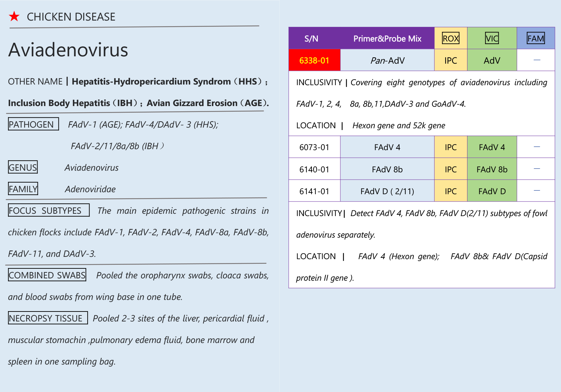Viewport: 561px width, 392px height.
Task: Click the boxed VIC header label
Action: coord(492,38)
